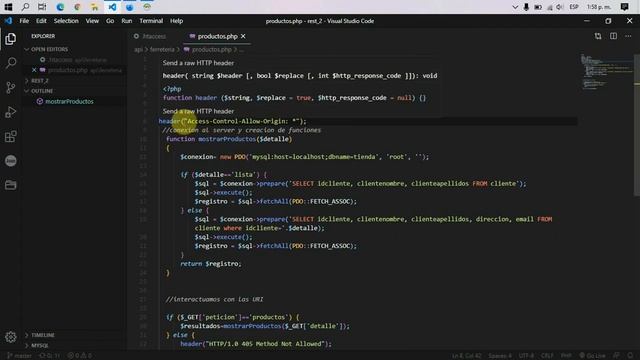Open Run and Debug view

(11, 112)
